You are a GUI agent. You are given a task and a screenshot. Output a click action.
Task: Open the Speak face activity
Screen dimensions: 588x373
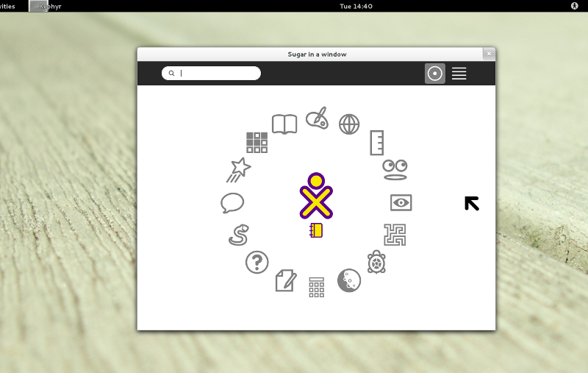coord(395,170)
